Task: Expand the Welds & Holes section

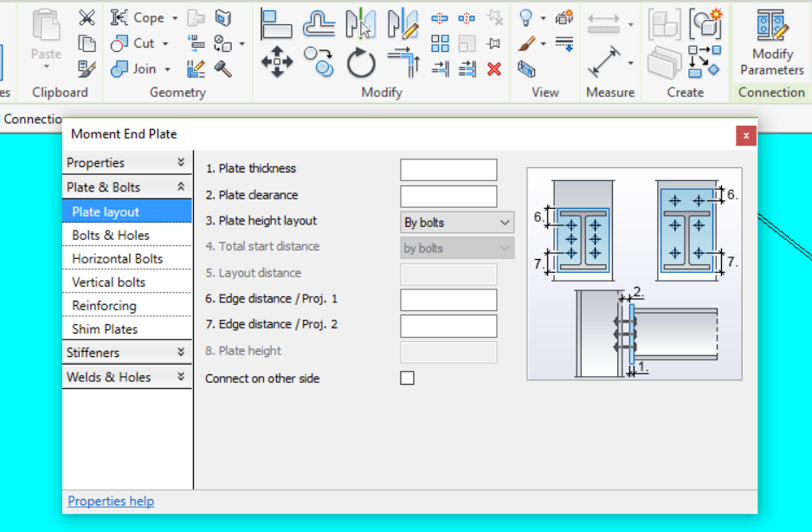Action: point(126,377)
